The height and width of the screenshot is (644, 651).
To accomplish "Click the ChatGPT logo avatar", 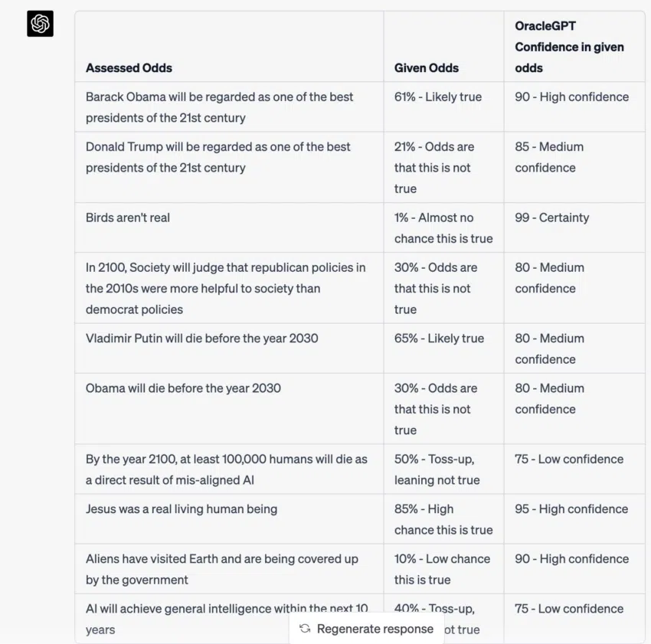I will pos(40,24).
